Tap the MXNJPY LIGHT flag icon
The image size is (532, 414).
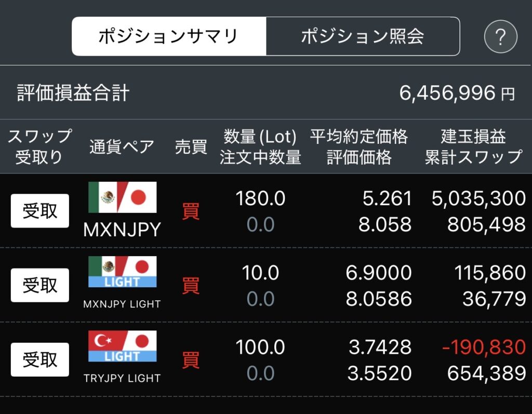(122, 272)
